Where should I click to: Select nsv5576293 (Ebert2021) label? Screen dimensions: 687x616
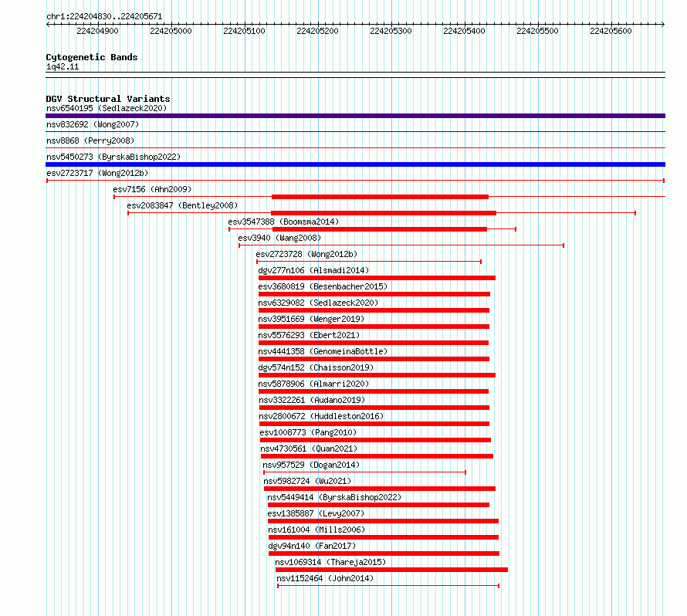309,335
